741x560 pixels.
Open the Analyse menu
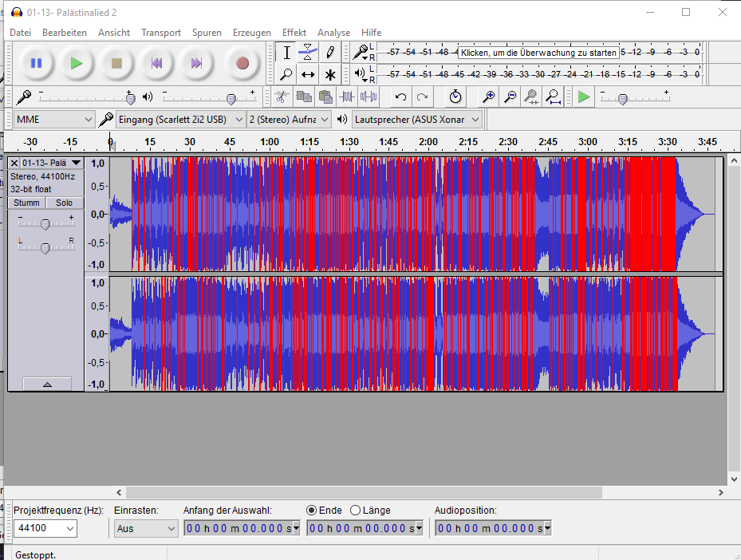point(333,33)
